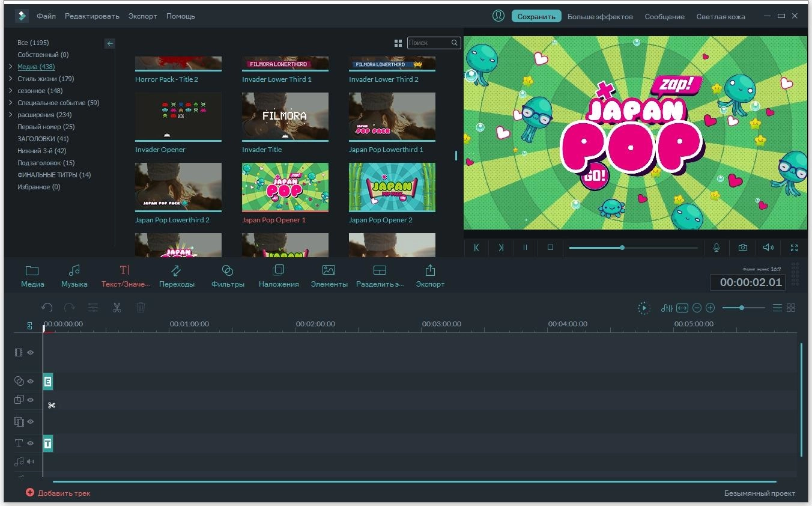Open the Фильтры tab
This screenshot has height=506, width=812.
228,276
